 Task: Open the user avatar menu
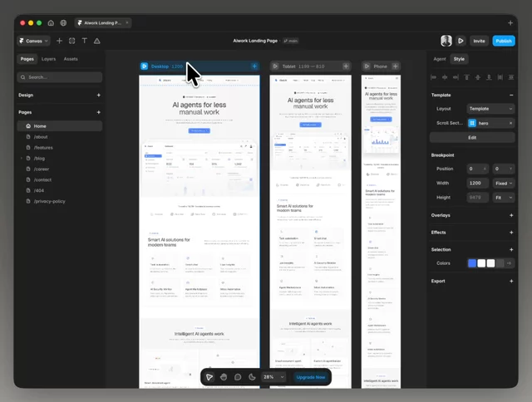446,41
